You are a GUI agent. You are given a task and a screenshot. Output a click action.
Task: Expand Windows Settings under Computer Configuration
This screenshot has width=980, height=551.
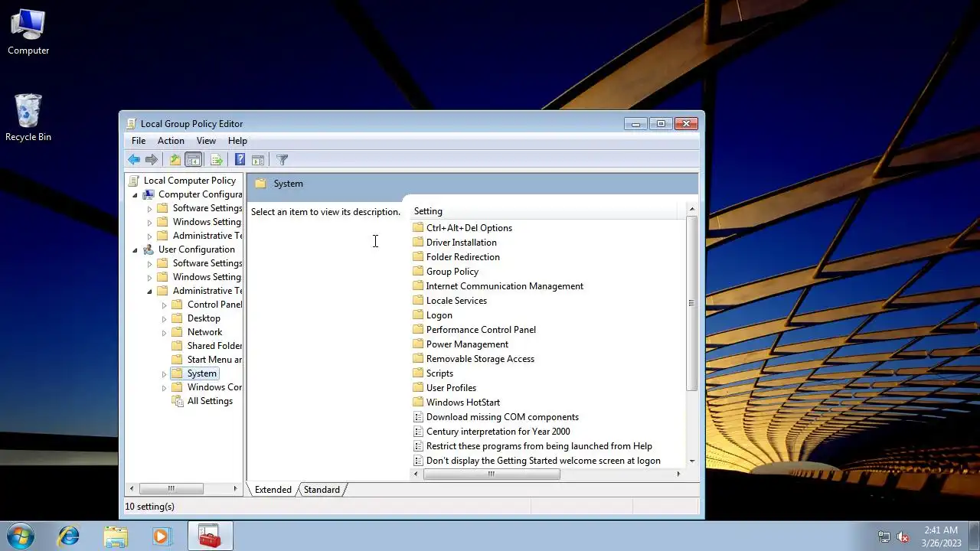tap(149, 222)
